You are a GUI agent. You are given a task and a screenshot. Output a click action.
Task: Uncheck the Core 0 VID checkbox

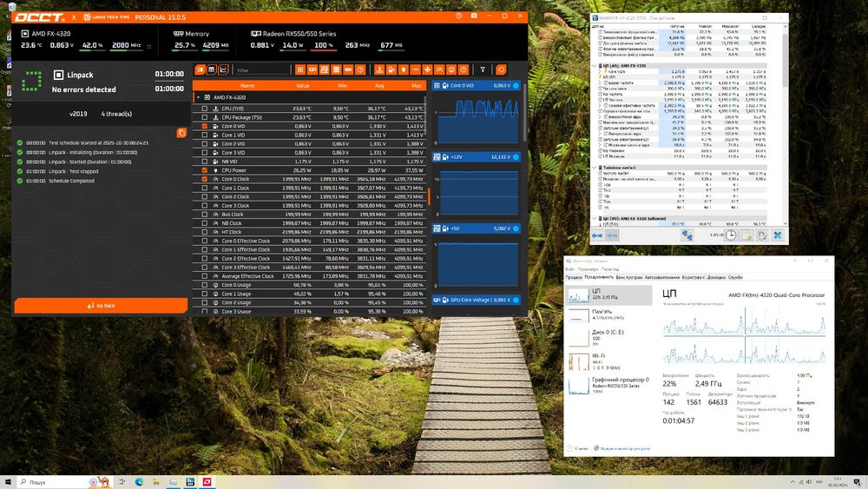pyautogui.click(x=204, y=126)
